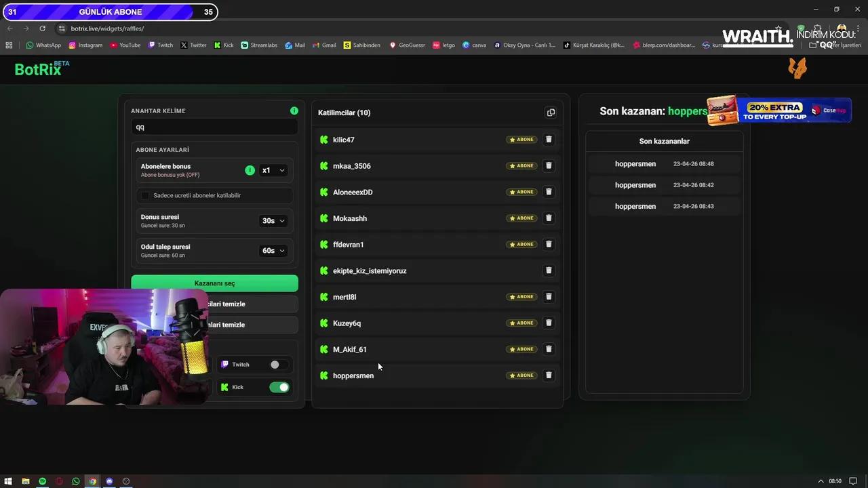Screen dimensions: 868x488
Task: Open the 30s Donus suresi dropdown
Action: coord(273,220)
